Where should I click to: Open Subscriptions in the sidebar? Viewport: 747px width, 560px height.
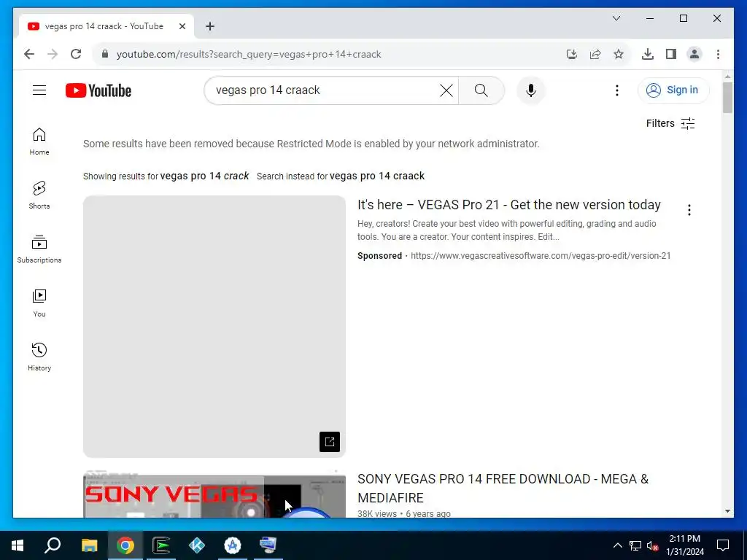39,249
